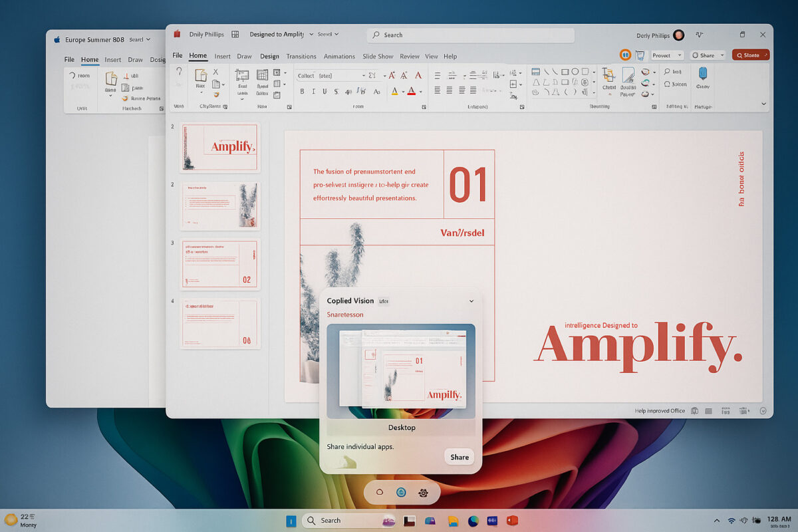Switch to the Animations tab
Screen dimensions: 798x532
point(339,57)
